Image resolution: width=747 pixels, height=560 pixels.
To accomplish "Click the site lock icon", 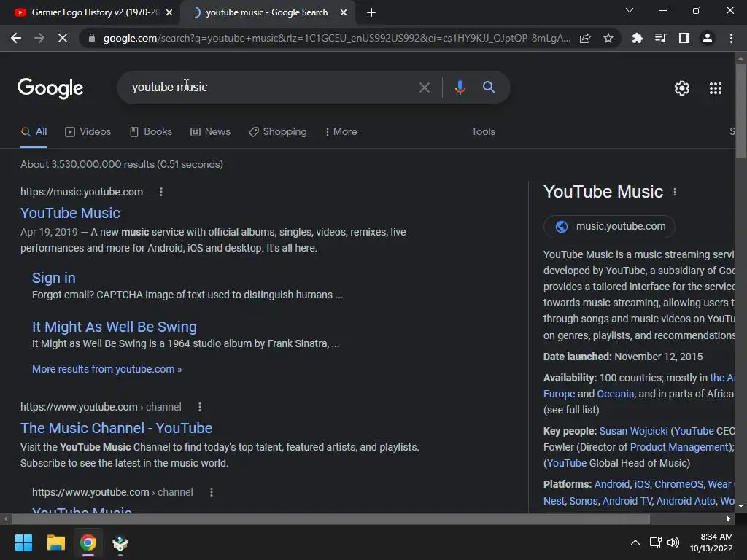I will tap(91, 38).
